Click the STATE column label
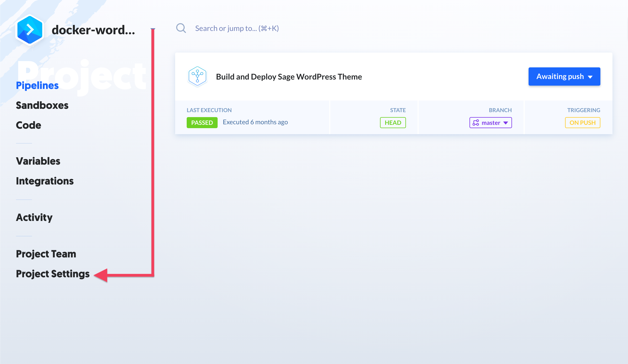Screen dimensions: 628x364 tap(398, 110)
